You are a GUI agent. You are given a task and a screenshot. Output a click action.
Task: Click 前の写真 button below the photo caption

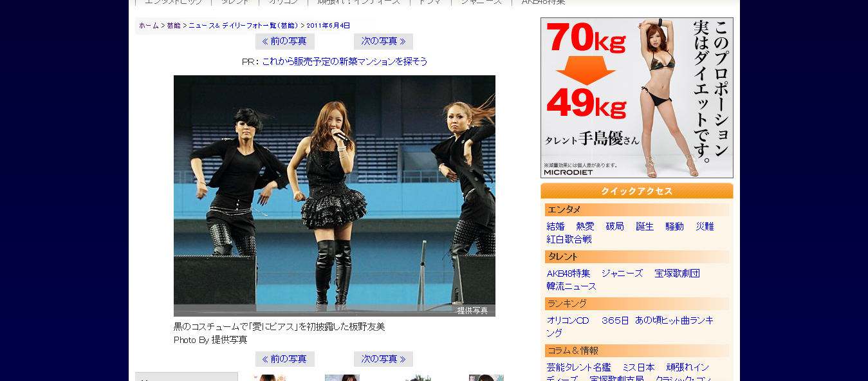(284, 359)
